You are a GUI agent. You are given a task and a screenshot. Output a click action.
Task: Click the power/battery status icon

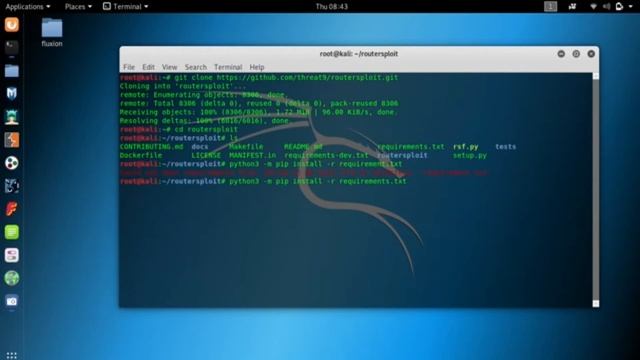(x=619, y=6)
